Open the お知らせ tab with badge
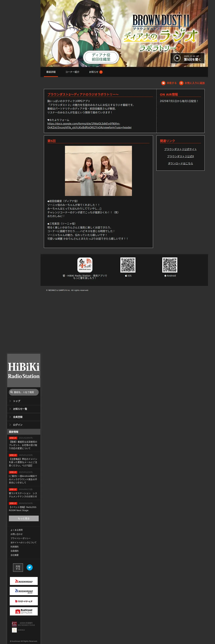The height and width of the screenshot is (644, 215). [96, 72]
